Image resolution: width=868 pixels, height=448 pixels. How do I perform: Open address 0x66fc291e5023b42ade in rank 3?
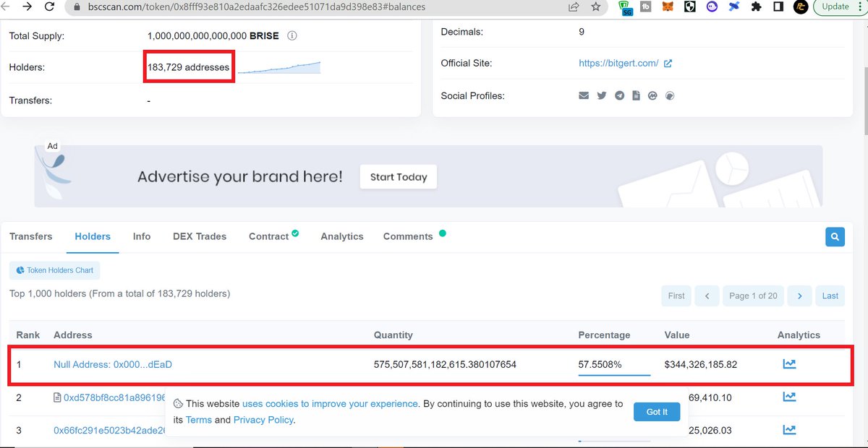point(110,430)
